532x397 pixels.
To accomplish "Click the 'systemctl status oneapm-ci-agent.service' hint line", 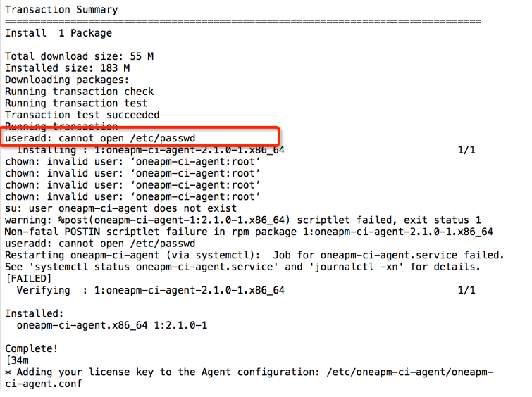I will [242, 267].
